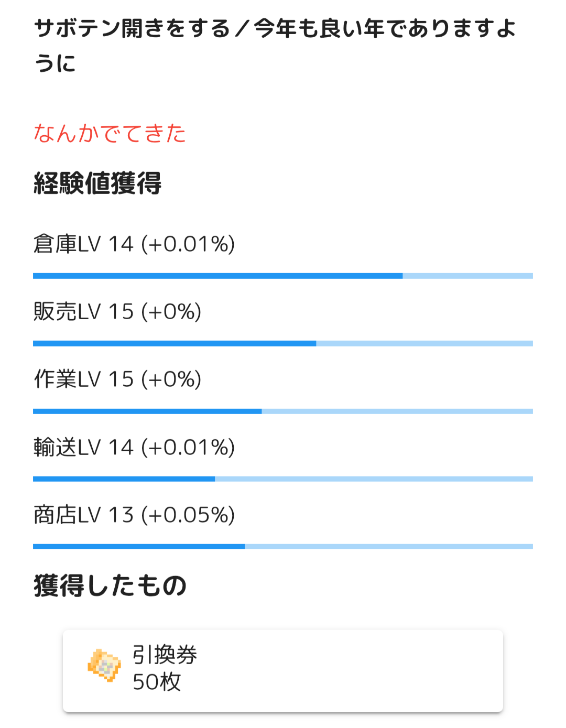
Task: Click the 倉庫 experience progress bar
Action: (283, 276)
